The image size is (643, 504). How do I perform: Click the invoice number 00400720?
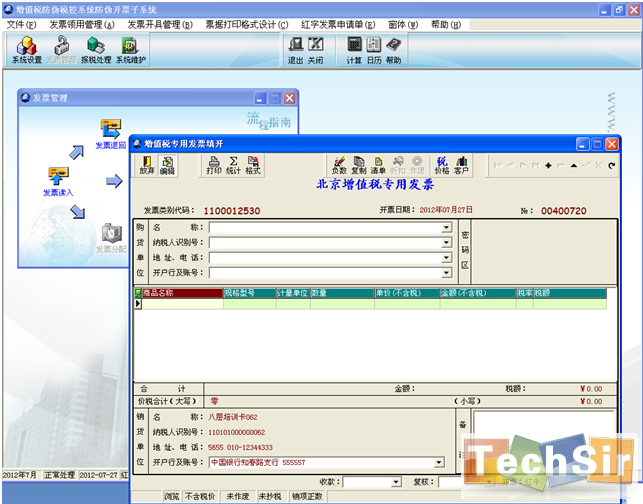[x=563, y=211]
